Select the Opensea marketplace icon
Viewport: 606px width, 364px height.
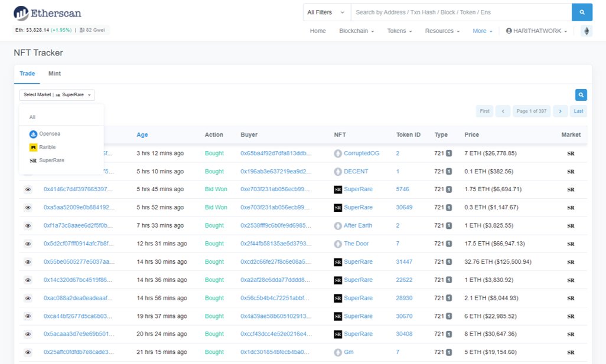(34, 134)
